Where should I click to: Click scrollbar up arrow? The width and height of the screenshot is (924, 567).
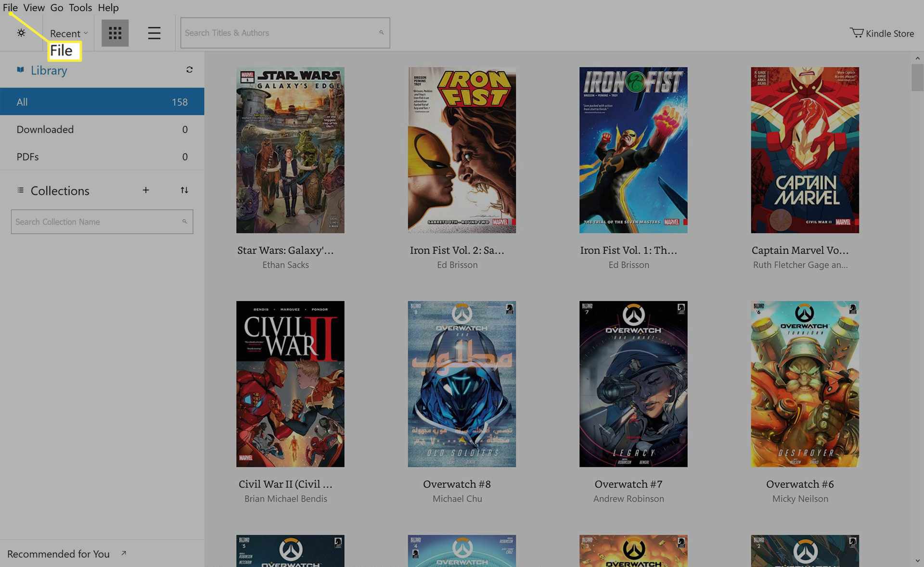[917, 58]
